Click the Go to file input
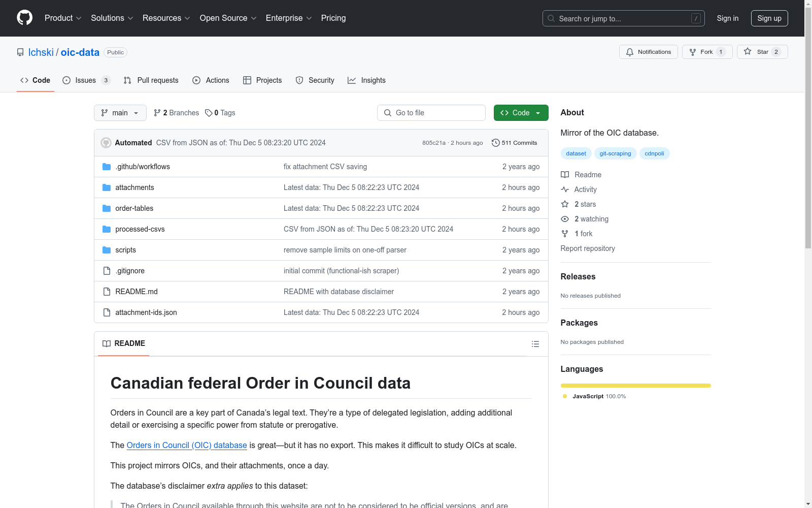This screenshot has height=508, width=812. click(431, 113)
